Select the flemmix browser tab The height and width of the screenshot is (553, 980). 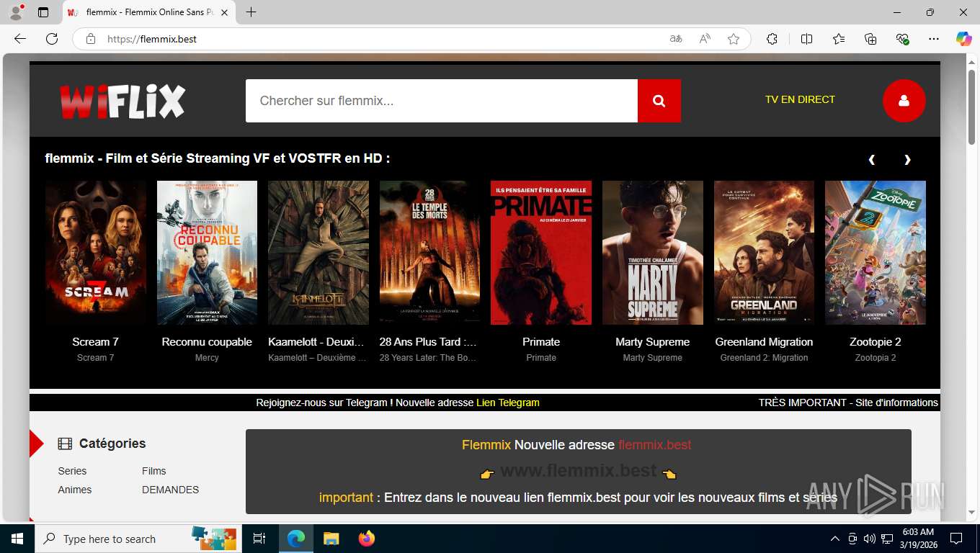(149, 12)
